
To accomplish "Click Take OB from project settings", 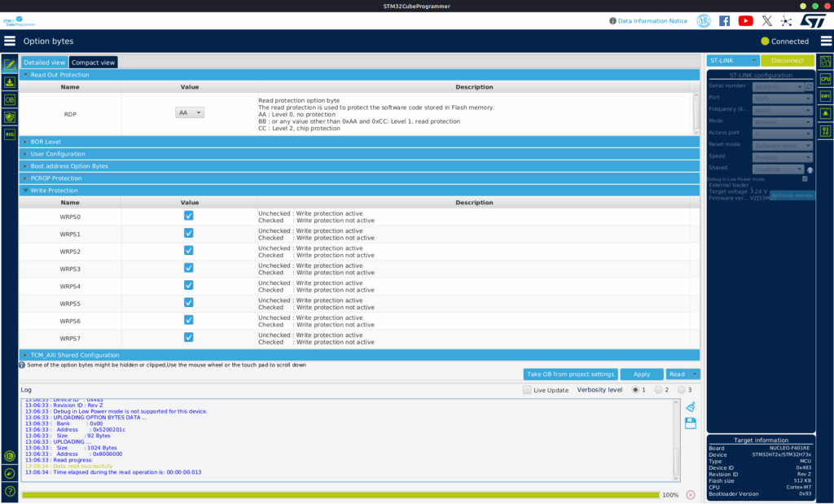I will (x=570, y=374).
